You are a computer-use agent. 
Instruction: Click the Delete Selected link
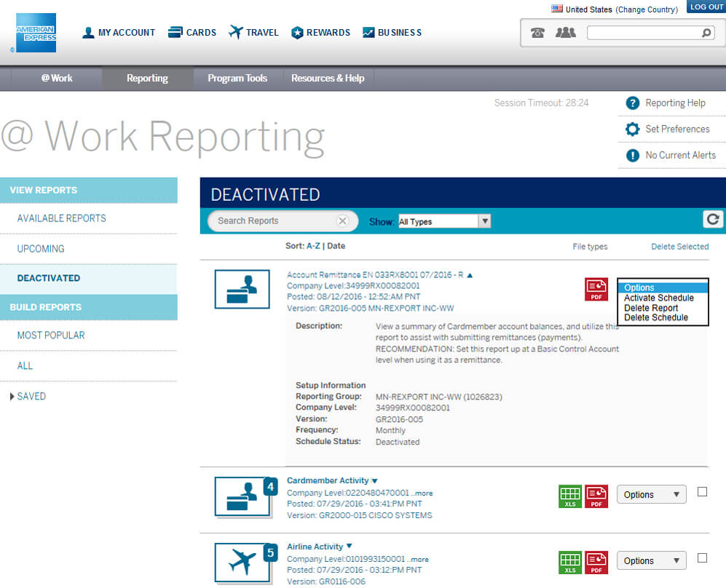click(679, 246)
